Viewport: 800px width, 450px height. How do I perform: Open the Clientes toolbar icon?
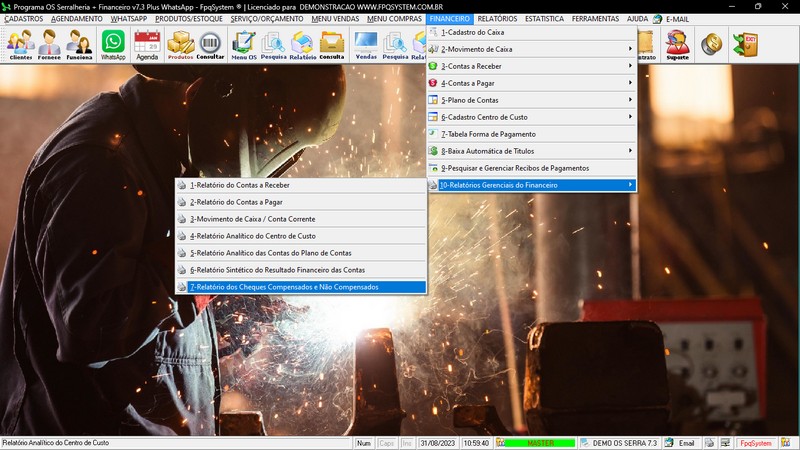[x=20, y=45]
